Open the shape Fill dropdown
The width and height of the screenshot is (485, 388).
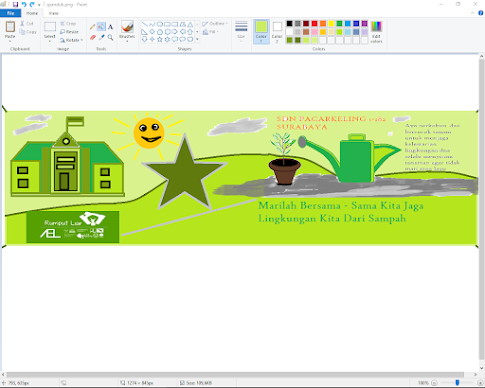coord(211,32)
